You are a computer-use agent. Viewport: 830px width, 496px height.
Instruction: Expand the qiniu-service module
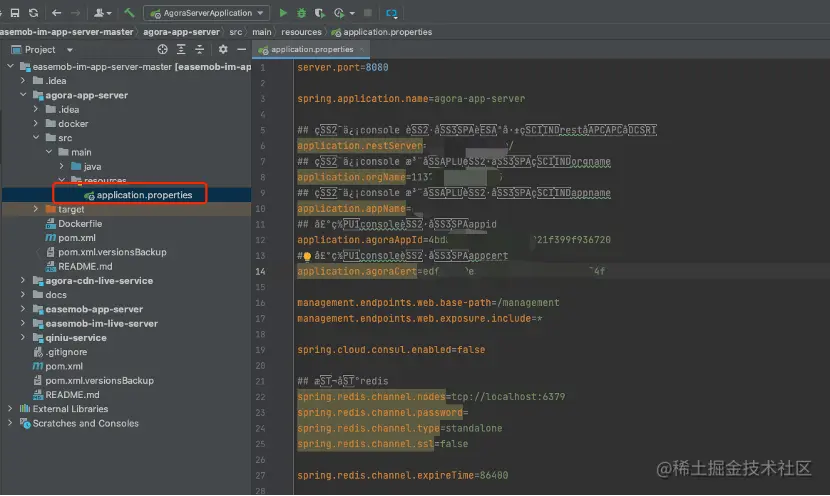click(x=23, y=338)
